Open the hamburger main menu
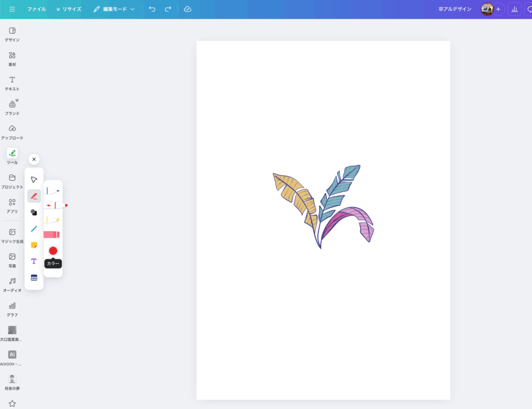The width and height of the screenshot is (532, 409). (12, 9)
